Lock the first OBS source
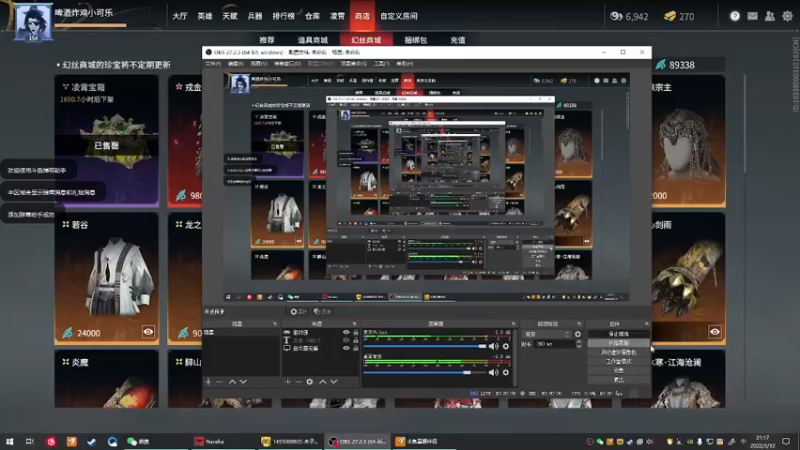The width and height of the screenshot is (800, 450). tap(356, 333)
